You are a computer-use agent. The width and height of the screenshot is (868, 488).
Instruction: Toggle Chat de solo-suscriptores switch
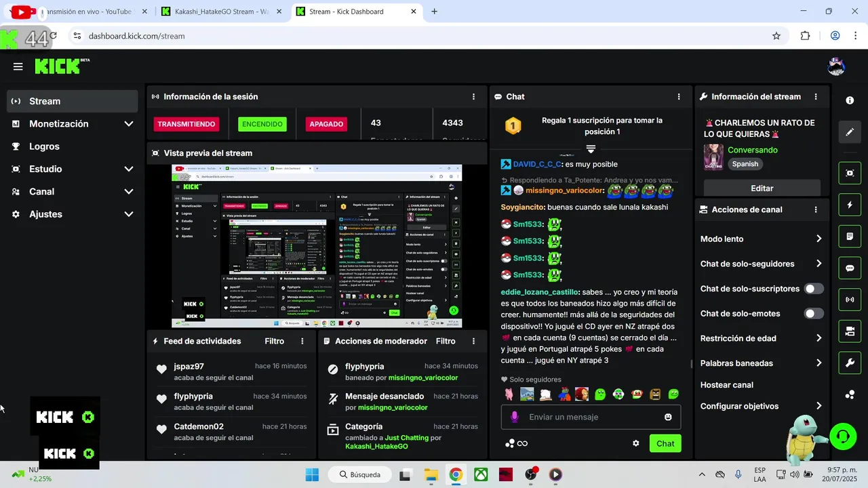point(814,289)
